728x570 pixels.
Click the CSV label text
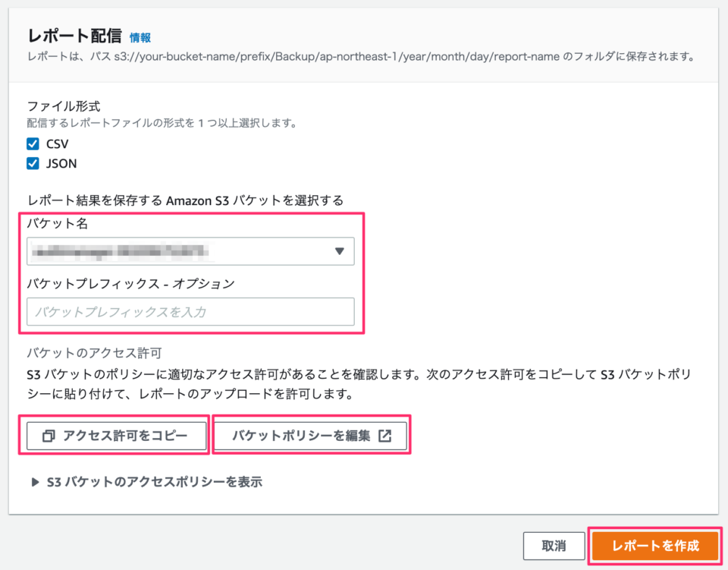pos(58,144)
